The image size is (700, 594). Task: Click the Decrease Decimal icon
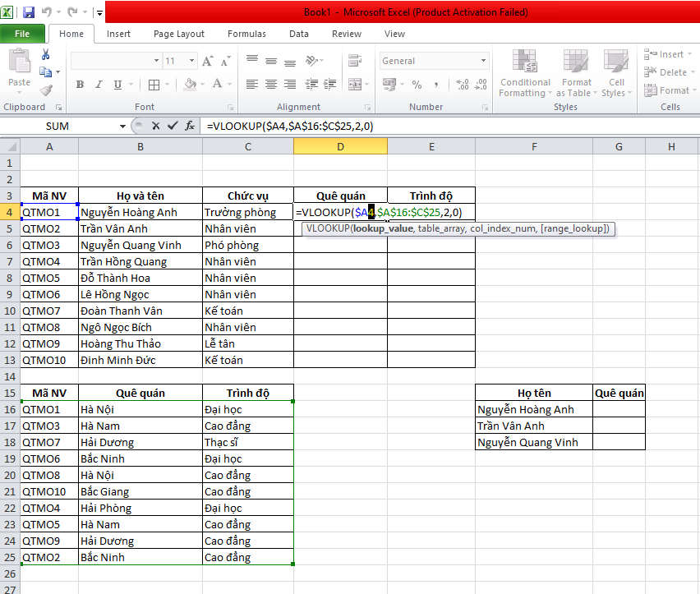pyautogui.click(x=481, y=85)
